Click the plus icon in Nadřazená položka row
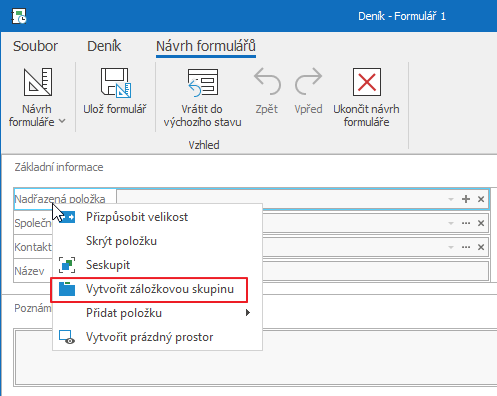497x396 pixels. (x=466, y=199)
